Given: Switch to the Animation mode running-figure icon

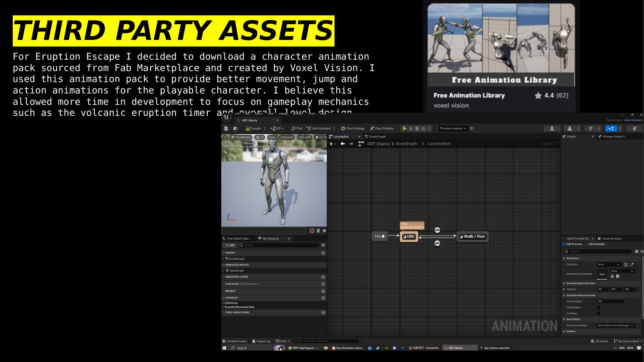Looking at the screenshot, I should coord(590,129).
